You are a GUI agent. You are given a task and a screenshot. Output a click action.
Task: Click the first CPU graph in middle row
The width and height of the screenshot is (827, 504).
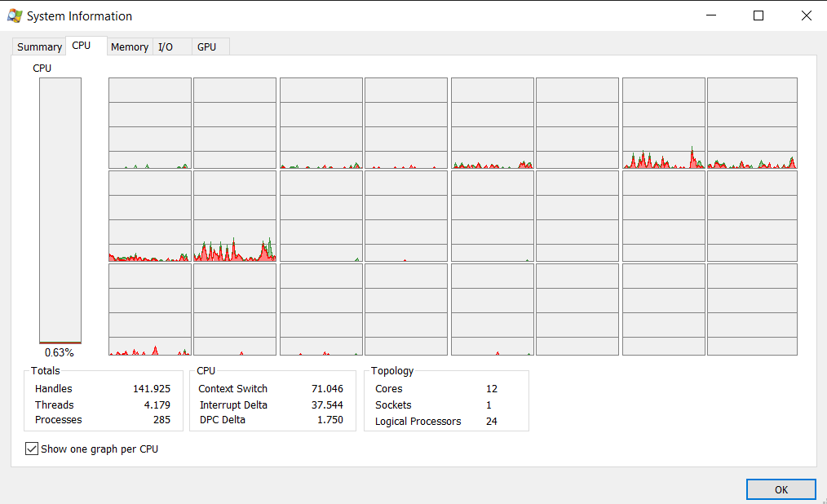pyautogui.click(x=150, y=216)
